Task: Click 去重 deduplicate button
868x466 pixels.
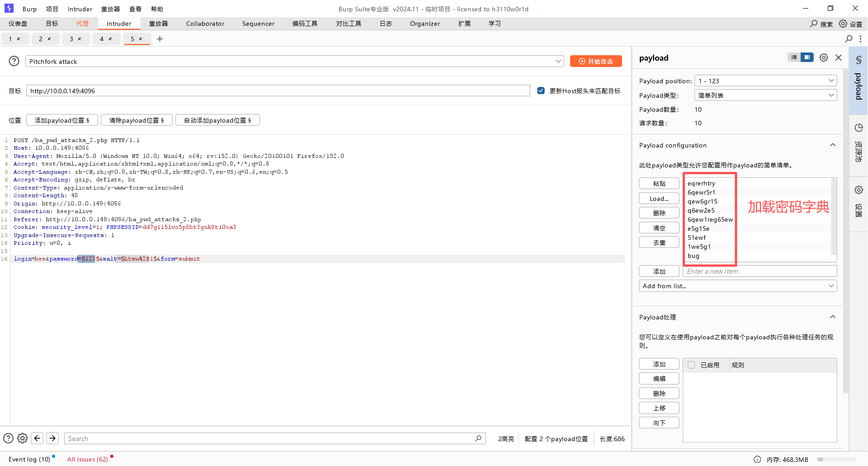Action: (x=659, y=242)
